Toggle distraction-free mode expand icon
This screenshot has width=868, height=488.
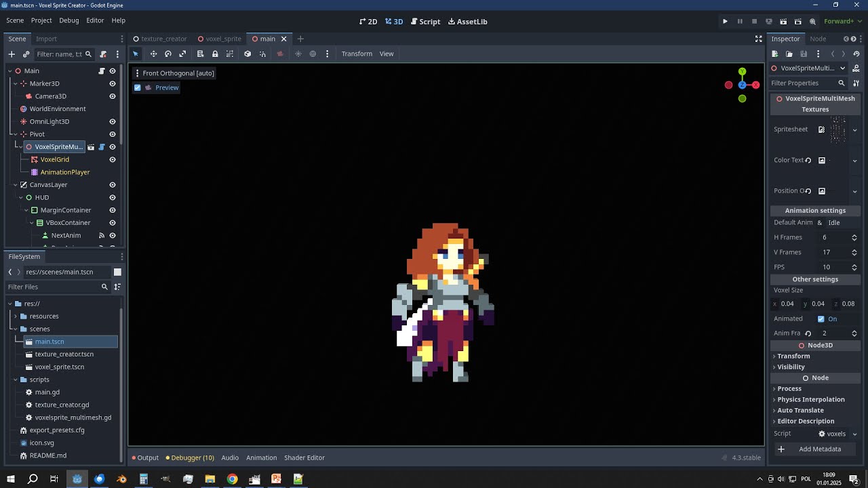758,39
